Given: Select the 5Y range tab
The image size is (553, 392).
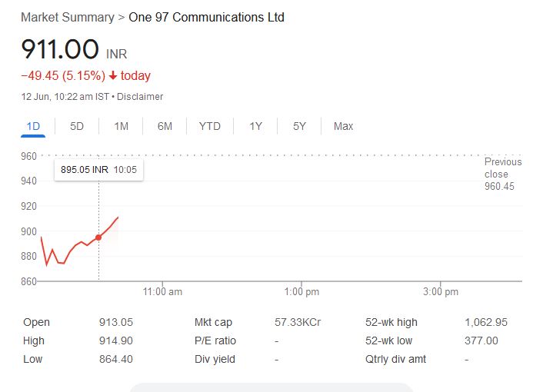Looking at the screenshot, I should point(300,126).
